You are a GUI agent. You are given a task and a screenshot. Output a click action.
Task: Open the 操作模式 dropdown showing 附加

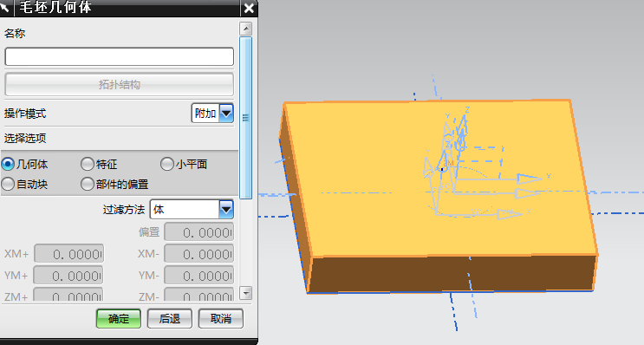point(212,114)
